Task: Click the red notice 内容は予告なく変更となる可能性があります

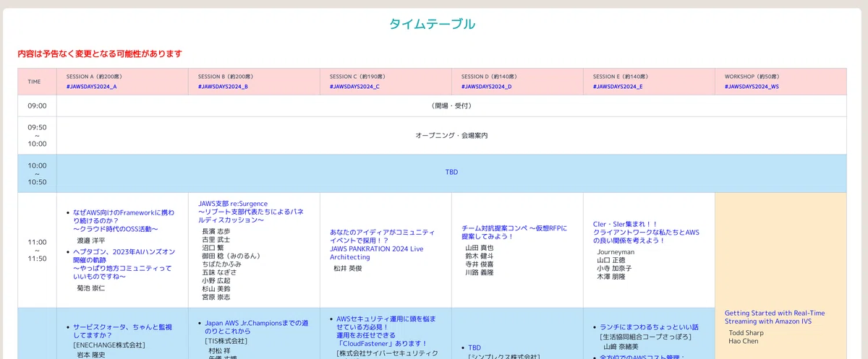Action: point(100,53)
